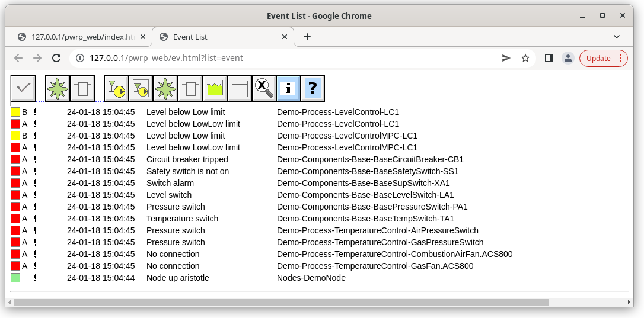Click yellow square of LevelControlMPC-LC1 Low limit row
Image resolution: width=644 pixels, height=318 pixels.
[x=15, y=136]
